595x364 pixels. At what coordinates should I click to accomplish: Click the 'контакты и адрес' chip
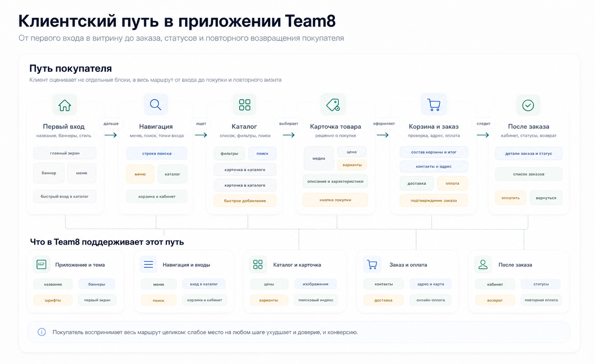pos(434,167)
